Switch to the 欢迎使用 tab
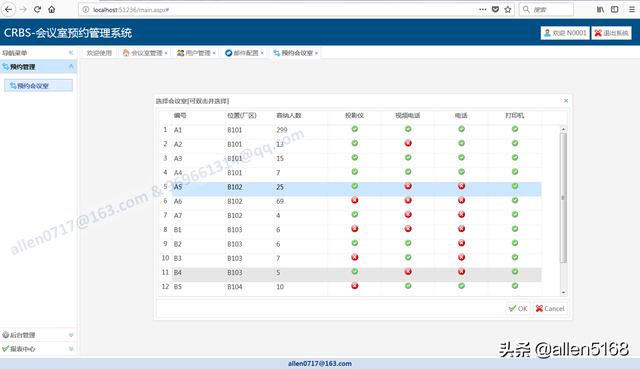The width and height of the screenshot is (640, 369). point(99,53)
